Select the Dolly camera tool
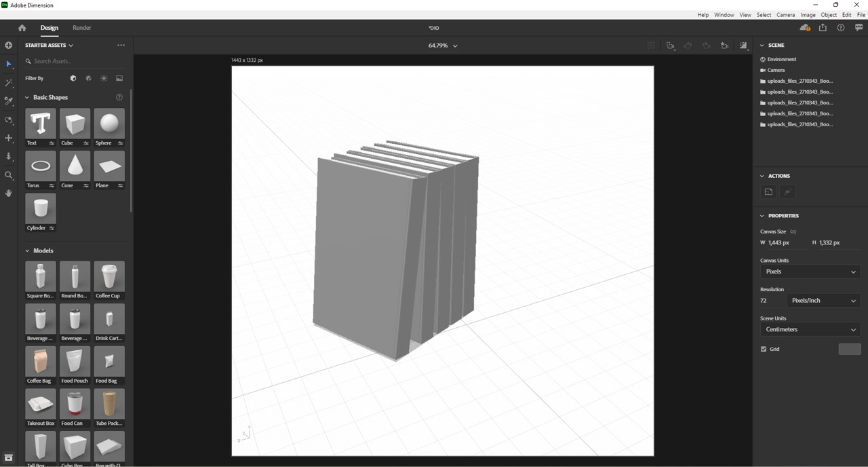Screen dimensions: 868x467 pyautogui.click(x=9, y=157)
